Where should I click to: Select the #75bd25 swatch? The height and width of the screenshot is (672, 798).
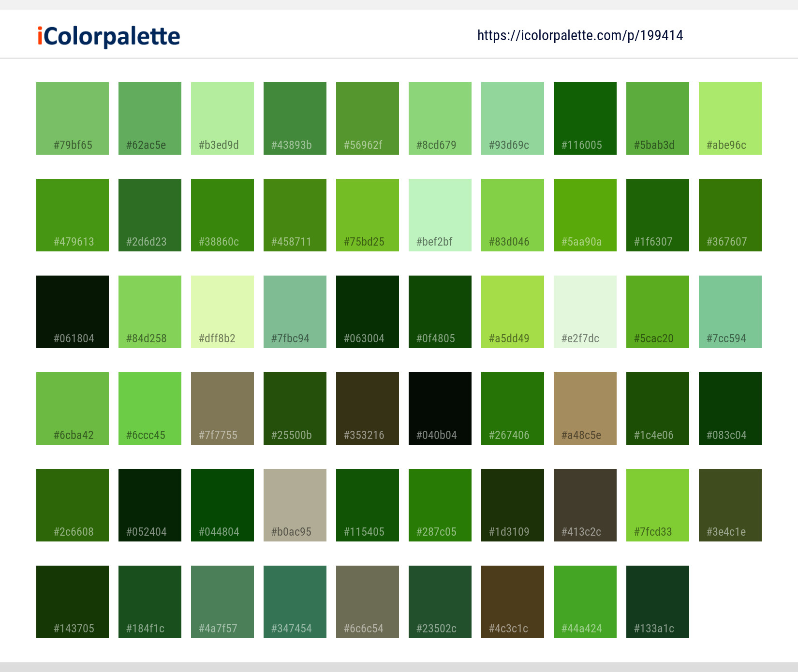[x=368, y=215]
